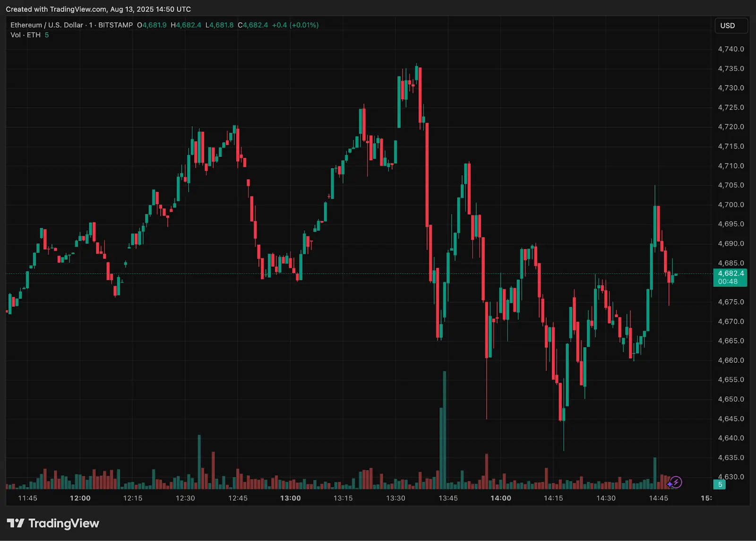Click the 4,685.0 price axis label
The width and height of the screenshot is (756, 541).
(x=731, y=263)
